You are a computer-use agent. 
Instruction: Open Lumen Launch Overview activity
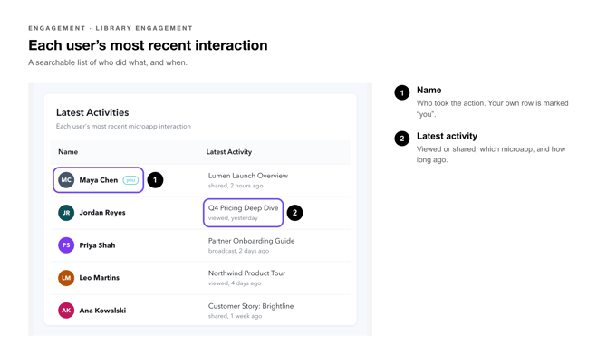pos(248,176)
